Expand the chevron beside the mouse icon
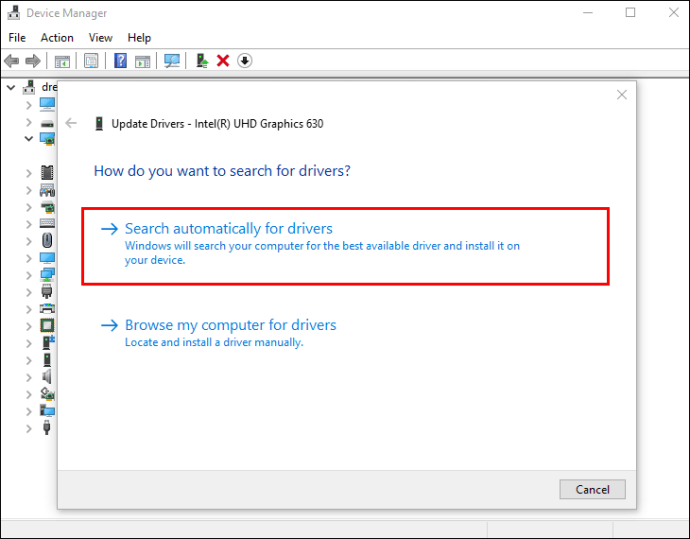This screenshot has width=690, height=539. 29,242
